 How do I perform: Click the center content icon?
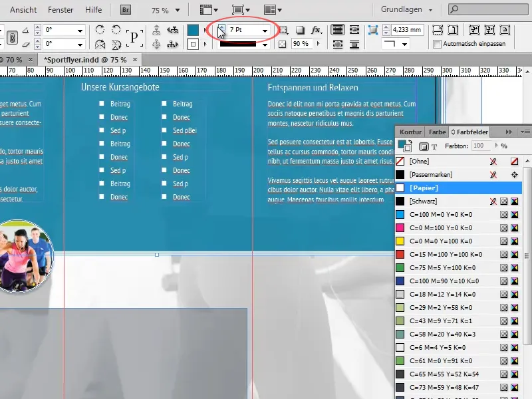[505, 30]
